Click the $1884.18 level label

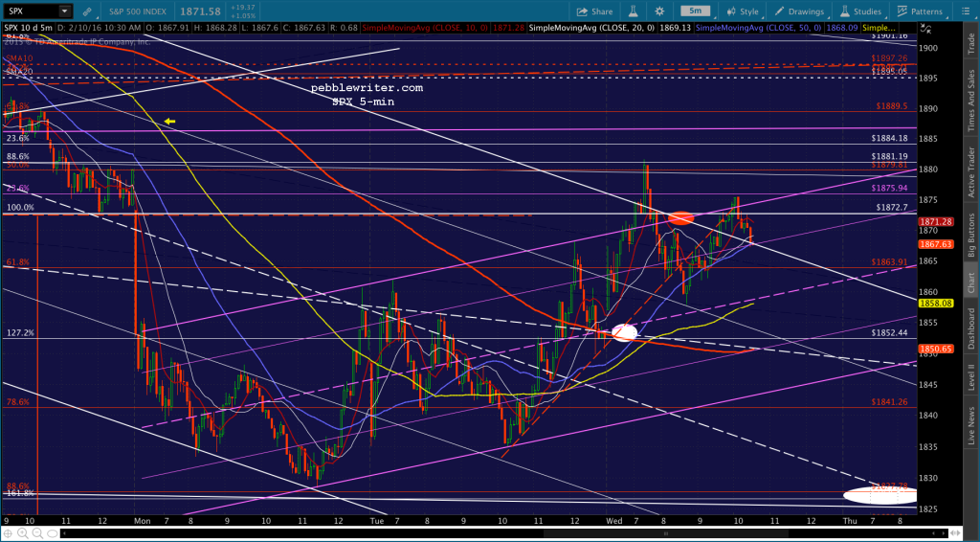click(889, 138)
